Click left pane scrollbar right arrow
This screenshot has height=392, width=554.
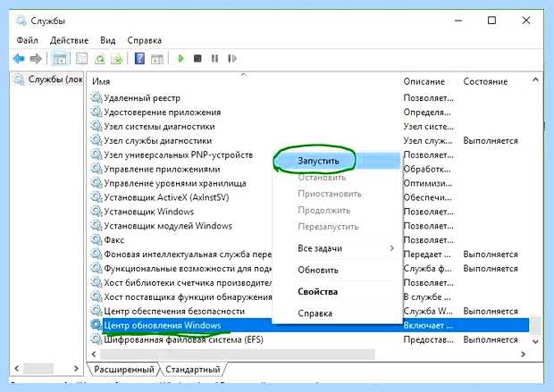coord(76,369)
